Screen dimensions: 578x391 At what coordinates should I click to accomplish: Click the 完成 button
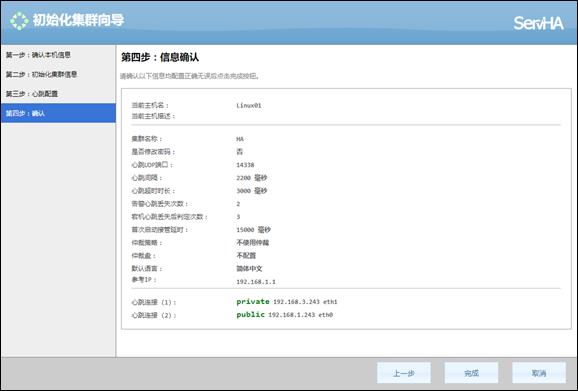[471, 373]
